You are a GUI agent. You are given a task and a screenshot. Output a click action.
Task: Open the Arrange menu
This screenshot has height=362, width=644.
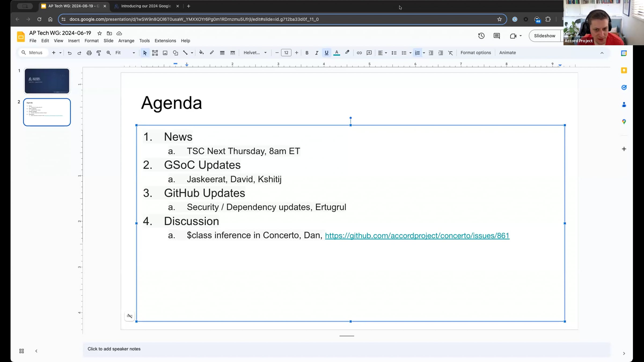tap(126, 41)
